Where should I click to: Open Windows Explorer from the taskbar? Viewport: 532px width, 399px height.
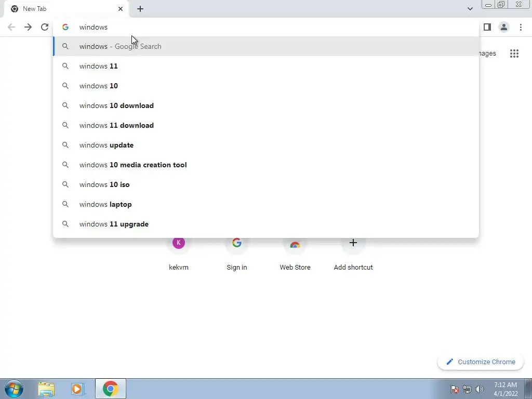[x=46, y=389]
